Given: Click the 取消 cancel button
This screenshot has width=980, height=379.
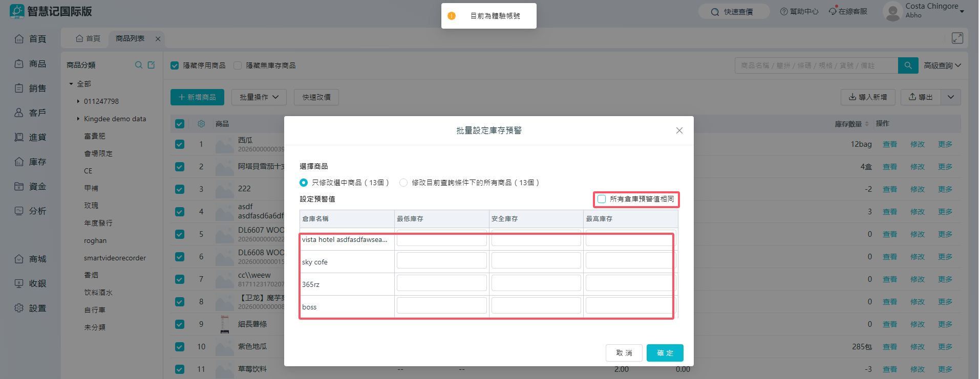Looking at the screenshot, I should pos(624,353).
